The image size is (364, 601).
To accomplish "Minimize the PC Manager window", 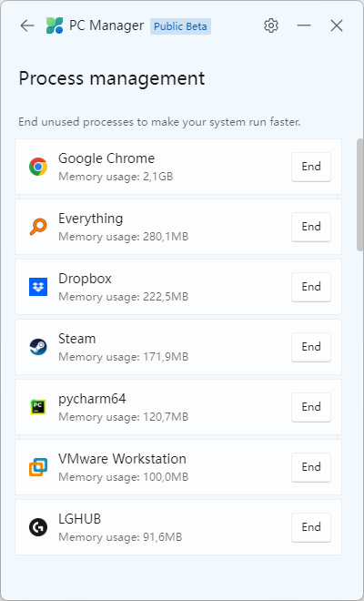I will (x=304, y=25).
